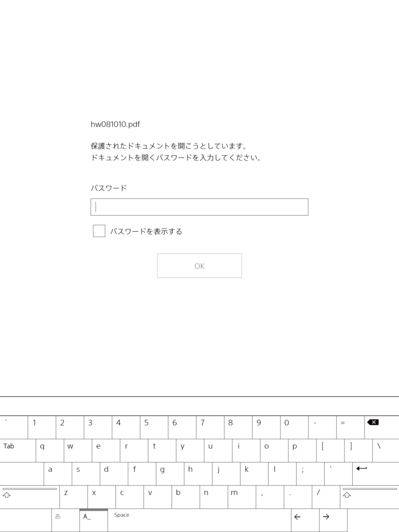
Task: Tap the w key
Action: click(78, 450)
